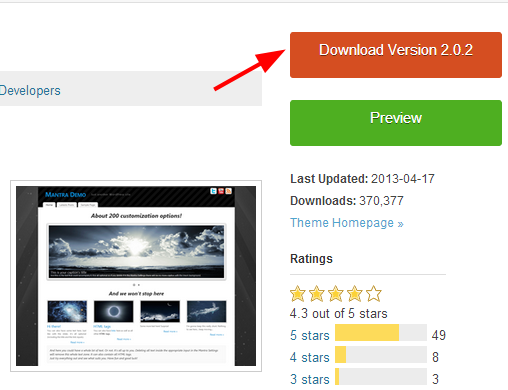Click the RSS icon in theme screenshot
508x390 pixels.
pyautogui.click(x=228, y=191)
